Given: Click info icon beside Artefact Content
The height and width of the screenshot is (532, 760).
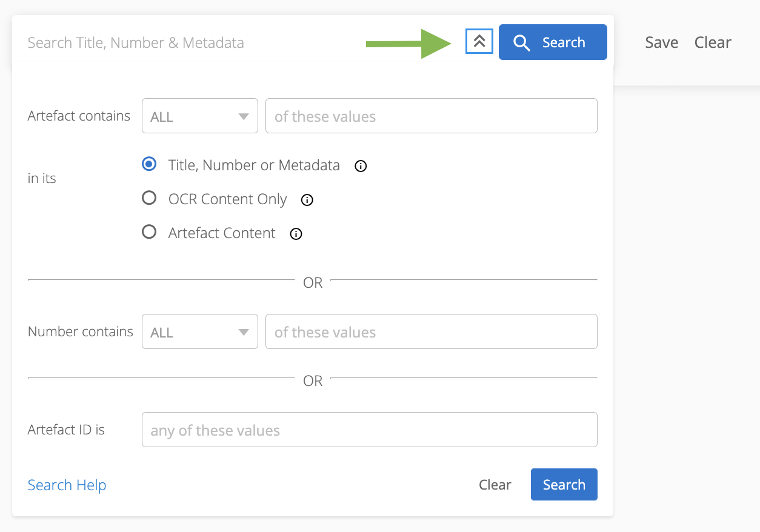Looking at the screenshot, I should [296, 234].
